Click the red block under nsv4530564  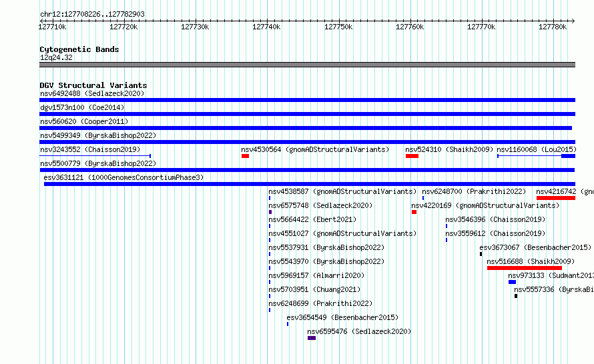tap(245, 156)
